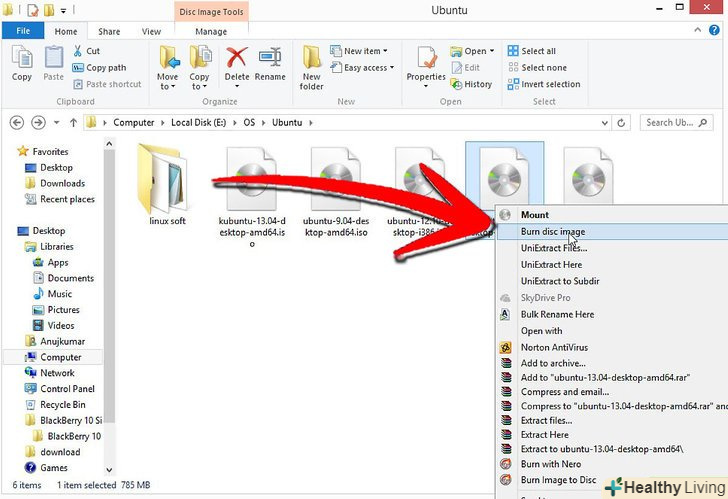Viewport: 728px width, 499px height.
Task: Select the kubuntu-13.04-desktop-amd64.iso file
Action: click(x=252, y=196)
